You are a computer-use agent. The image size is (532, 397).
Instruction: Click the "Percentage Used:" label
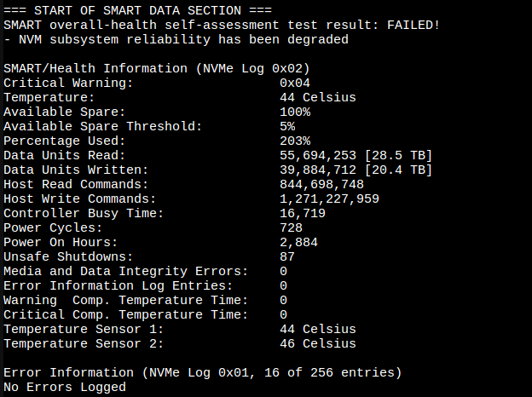[x=65, y=141]
